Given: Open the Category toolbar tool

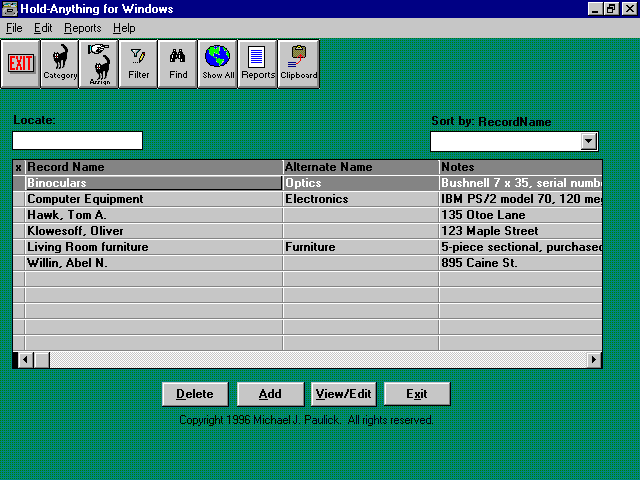Looking at the screenshot, I should 60,64.
